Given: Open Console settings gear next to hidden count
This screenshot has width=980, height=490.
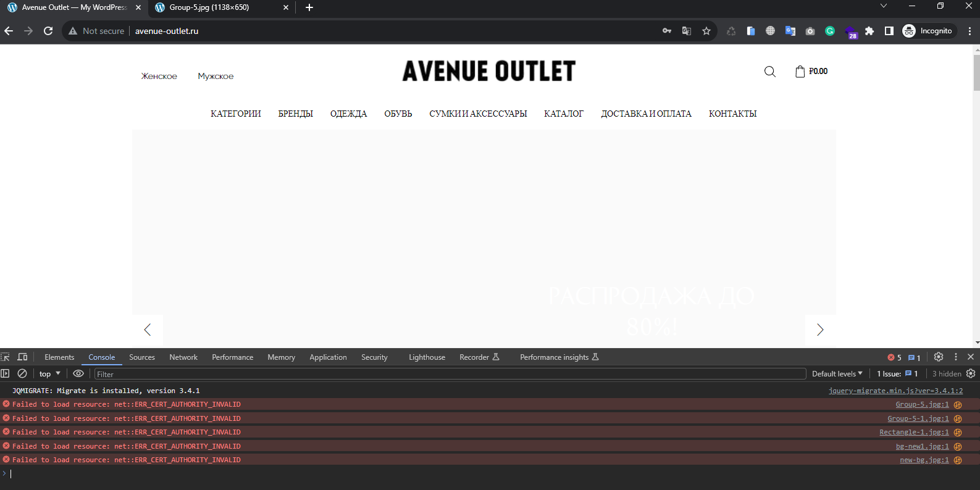Looking at the screenshot, I should click(x=971, y=373).
